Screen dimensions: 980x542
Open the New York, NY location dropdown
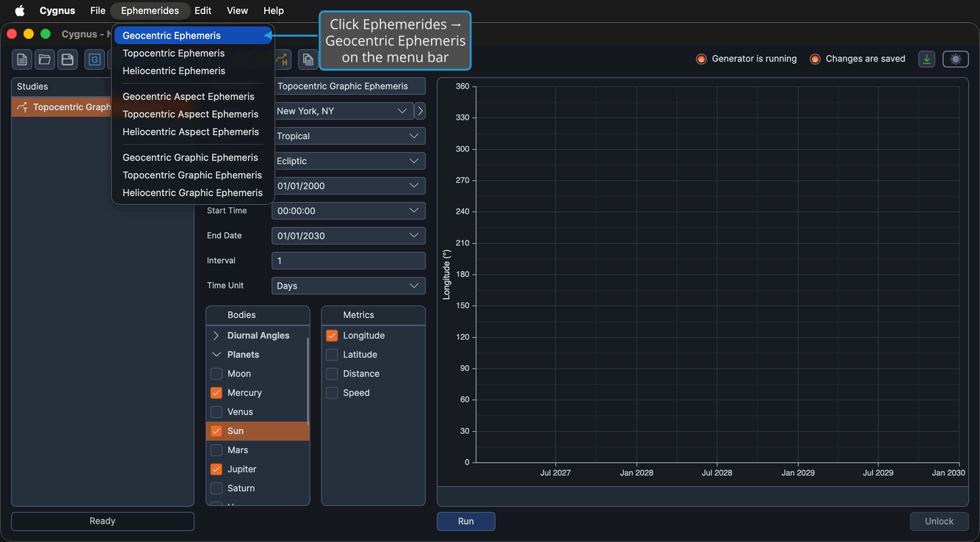click(x=342, y=111)
